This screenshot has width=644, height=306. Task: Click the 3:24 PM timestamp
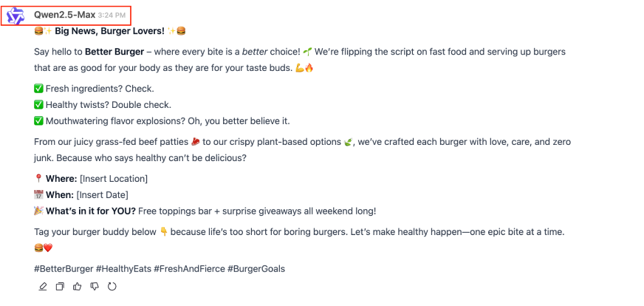pyautogui.click(x=113, y=16)
